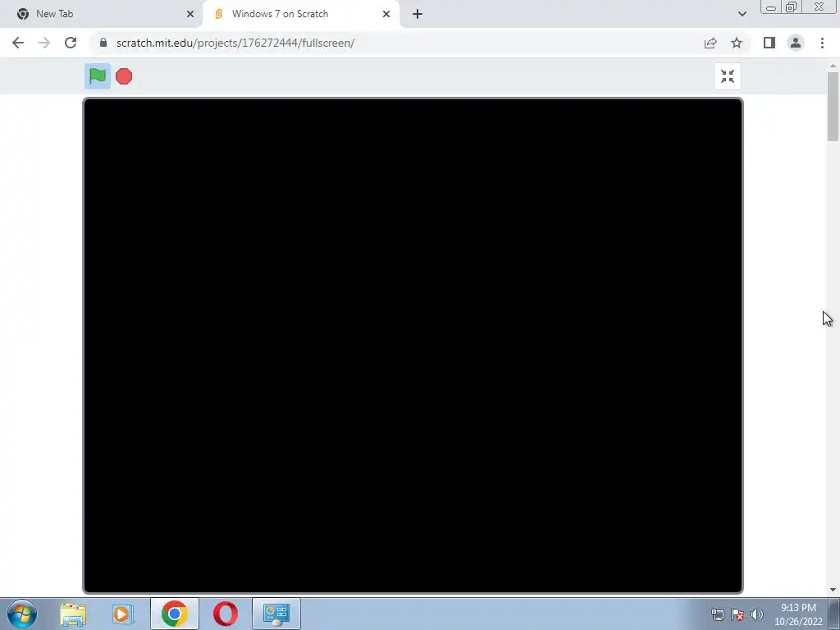Activate Google Chrome taskbar button
Image resolution: width=840 pixels, height=630 pixels.
[x=175, y=614]
